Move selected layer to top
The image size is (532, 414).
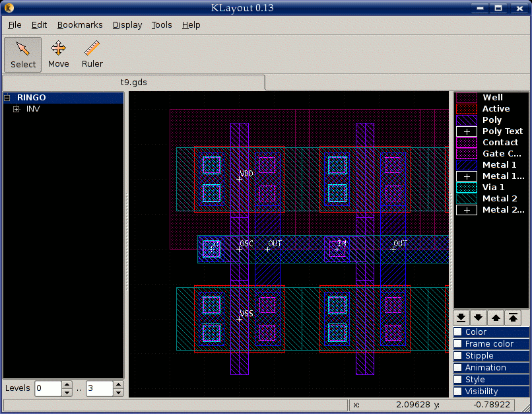click(x=513, y=318)
